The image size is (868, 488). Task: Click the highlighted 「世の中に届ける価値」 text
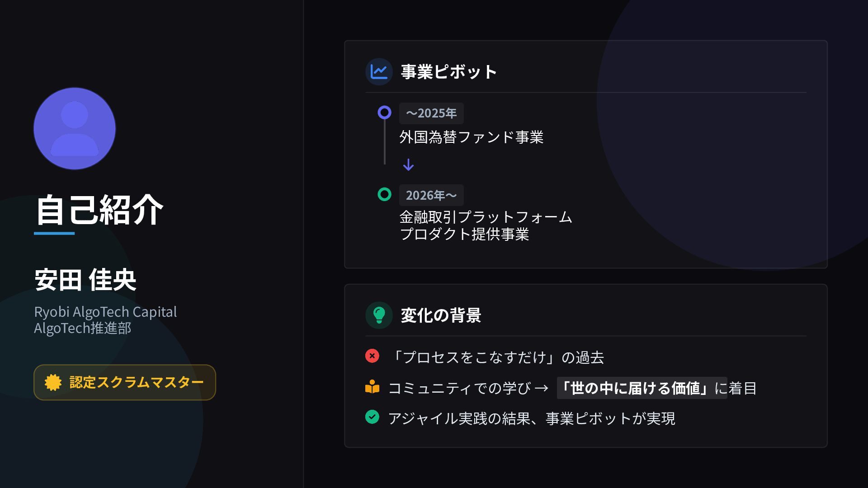[635, 388]
